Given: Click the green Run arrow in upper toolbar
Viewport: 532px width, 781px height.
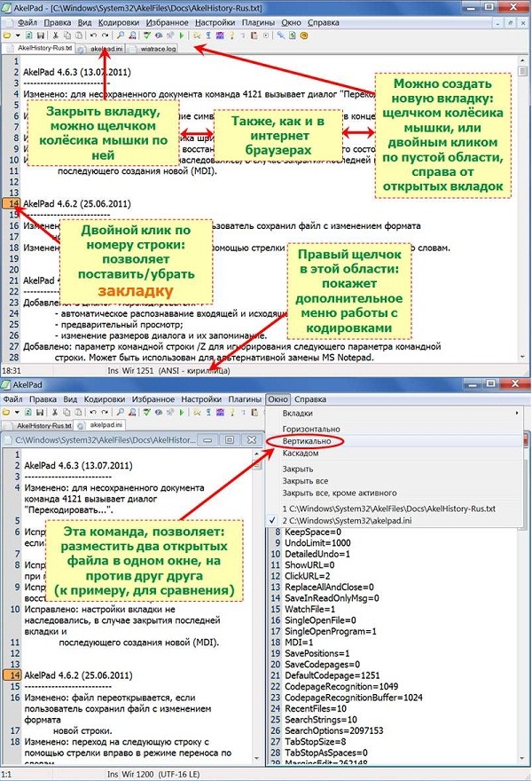Looking at the screenshot, I should [182, 35].
